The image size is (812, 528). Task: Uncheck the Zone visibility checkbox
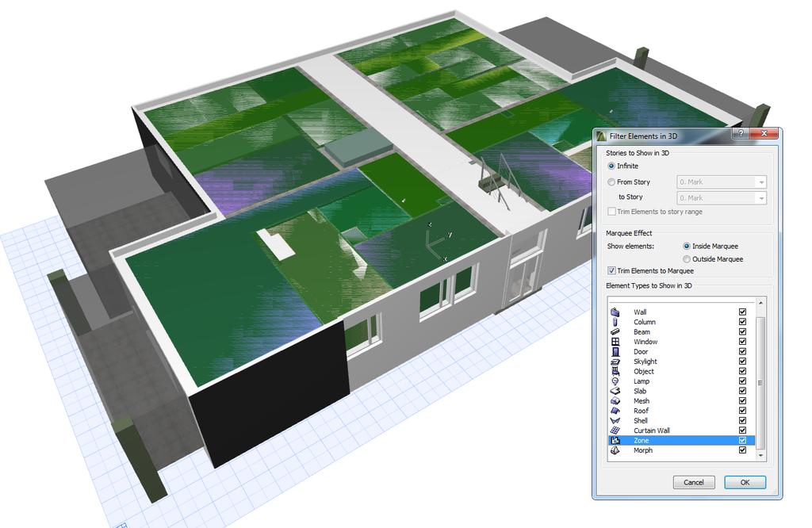[742, 441]
